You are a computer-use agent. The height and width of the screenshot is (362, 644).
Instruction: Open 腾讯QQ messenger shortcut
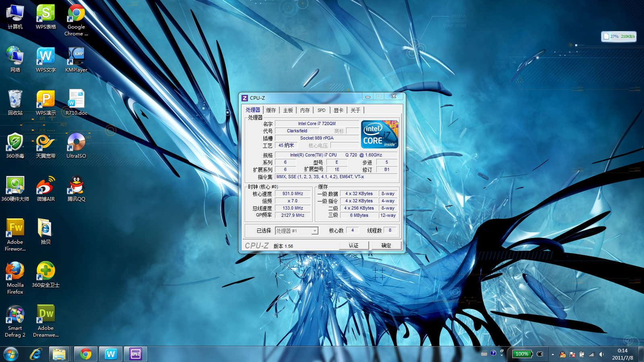(x=76, y=188)
